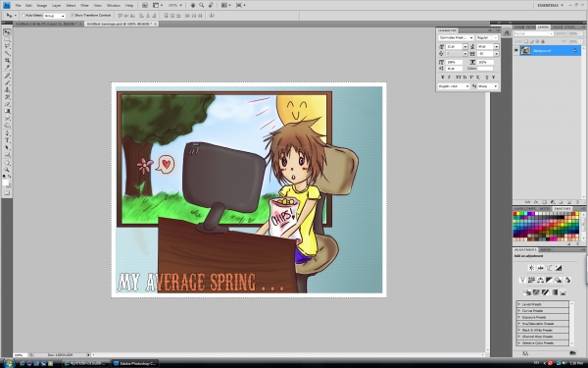Add a Hue/Saturation adjustment
This screenshot has height=368, width=588.
point(531,280)
